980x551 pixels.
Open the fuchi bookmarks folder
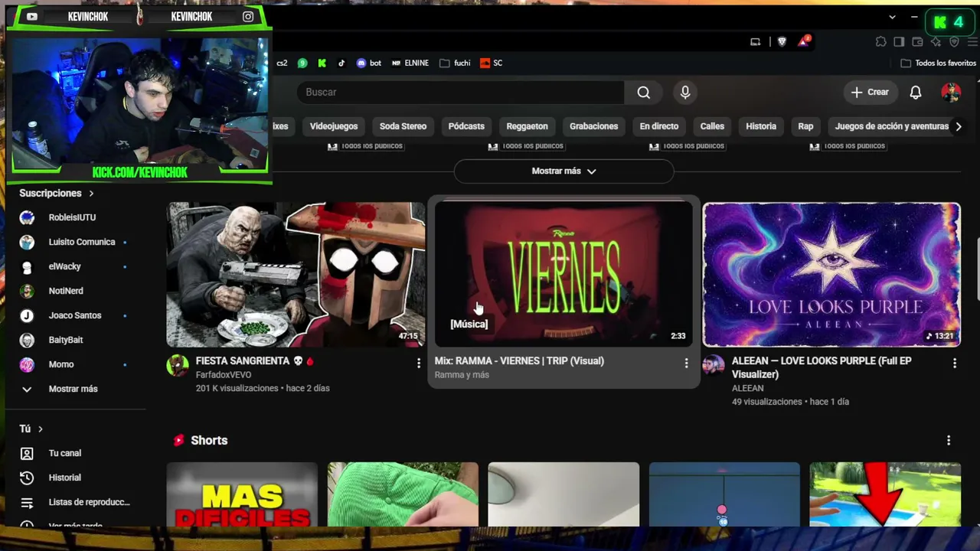[455, 64]
